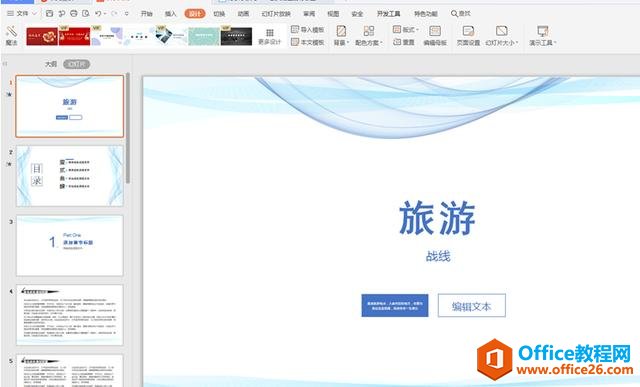Expand the 文件 menu dropdown arrow
The width and height of the screenshot is (640, 387).
point(35,13)
